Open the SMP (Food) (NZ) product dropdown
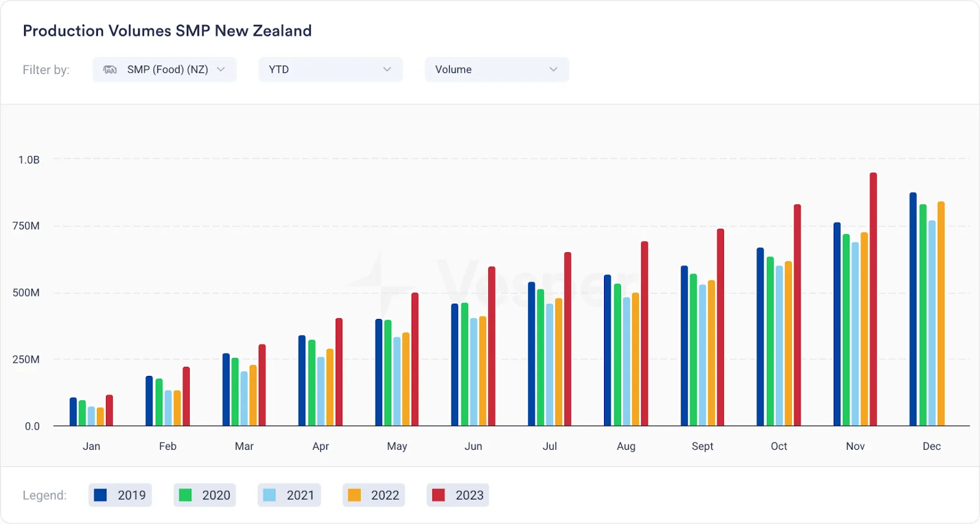 pyautogui.click(x=164, y=69)
